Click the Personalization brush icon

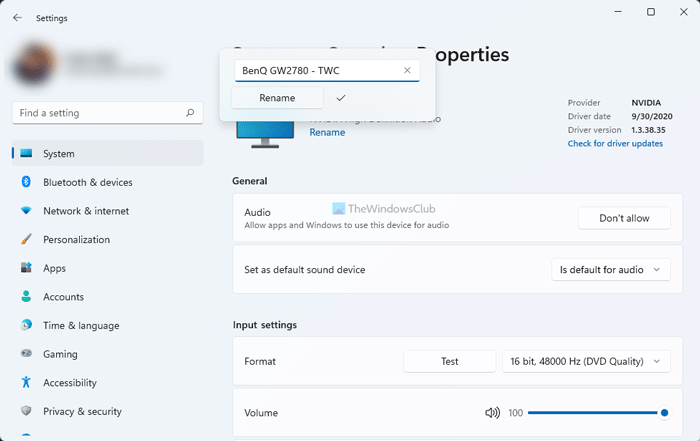point(26,240)
